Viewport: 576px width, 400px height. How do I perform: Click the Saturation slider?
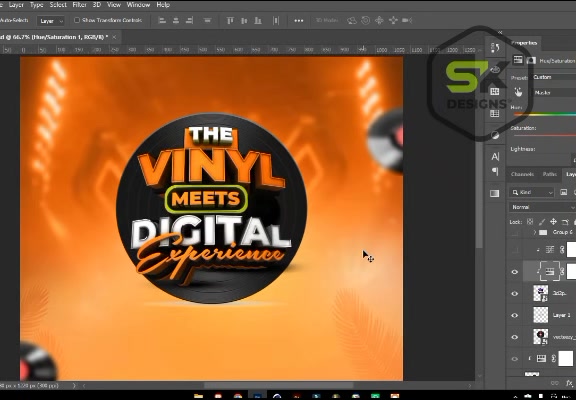(545, 135)
